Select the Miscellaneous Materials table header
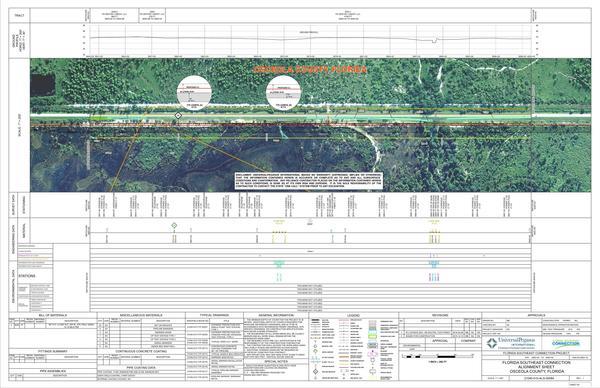Image resolution: width=600 pixels, height=388 pixels. coord(141,315)
